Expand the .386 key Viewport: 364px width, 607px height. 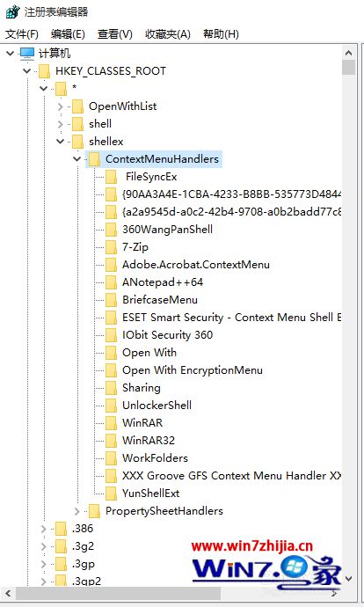point(43,529)
